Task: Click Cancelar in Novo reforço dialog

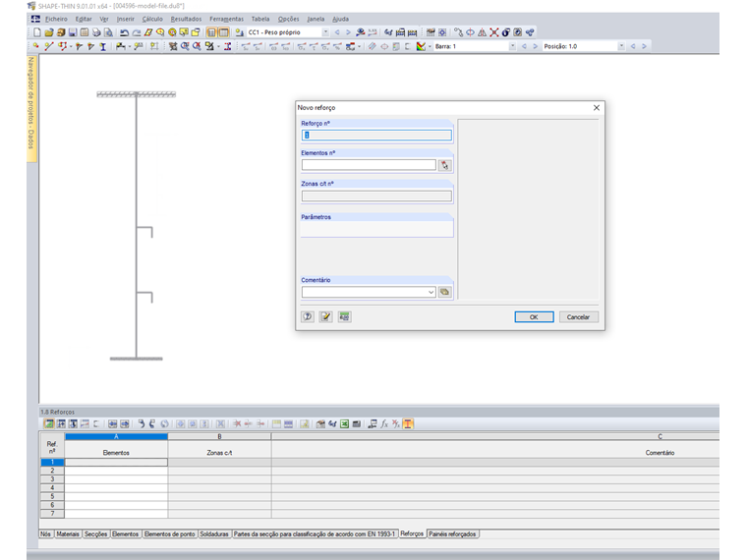Action: [578, 317]
